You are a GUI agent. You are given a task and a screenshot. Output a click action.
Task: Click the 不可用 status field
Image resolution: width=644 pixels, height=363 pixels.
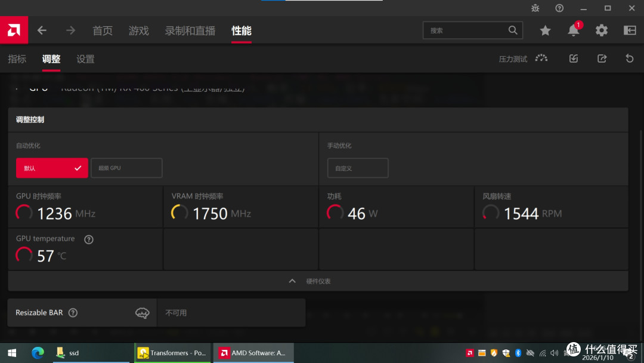tap(231, 313)
